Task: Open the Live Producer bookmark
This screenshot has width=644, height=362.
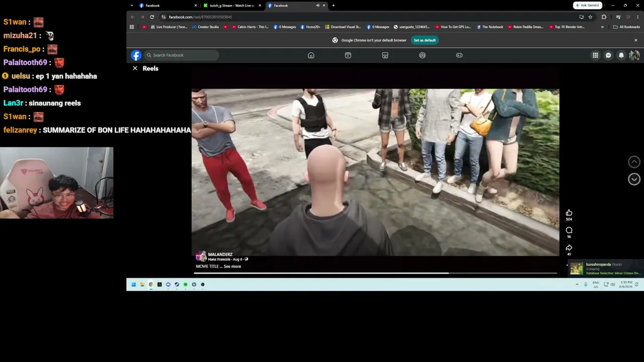Action: point(169,27)
